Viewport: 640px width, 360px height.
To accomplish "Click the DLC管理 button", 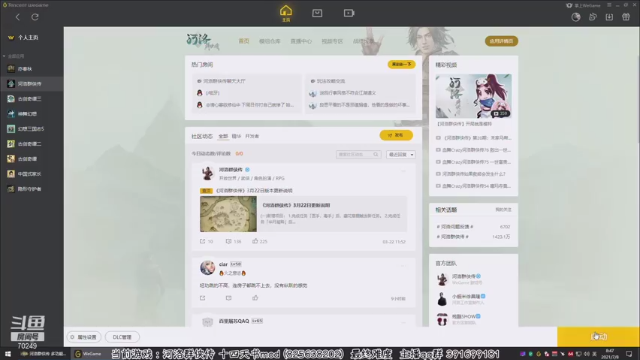I will pyautogui.click(x=122, y=337).
